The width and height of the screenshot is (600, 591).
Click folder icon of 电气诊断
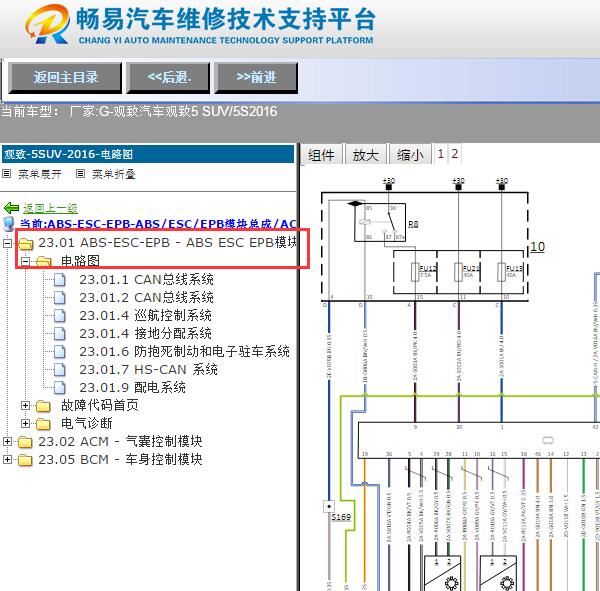[44, 424]
